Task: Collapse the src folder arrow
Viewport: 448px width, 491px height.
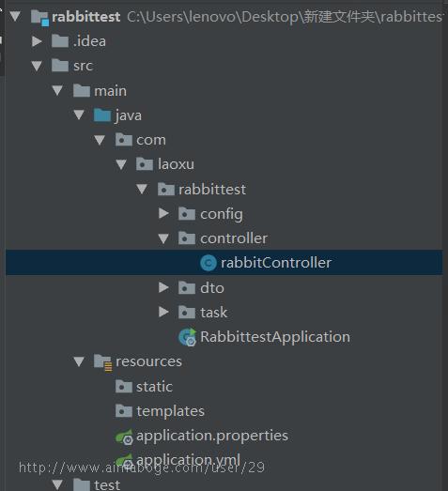Action: point(37,66)
